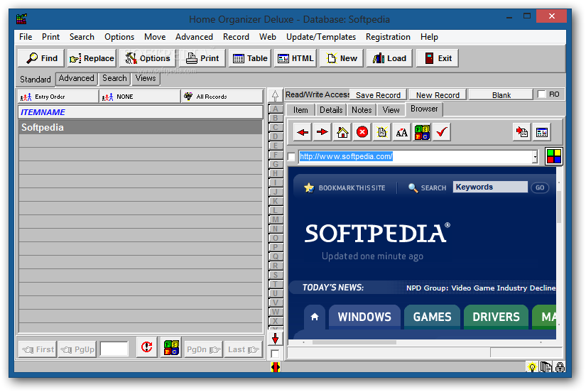Load a database
The image size is (586, 392).
389,58
